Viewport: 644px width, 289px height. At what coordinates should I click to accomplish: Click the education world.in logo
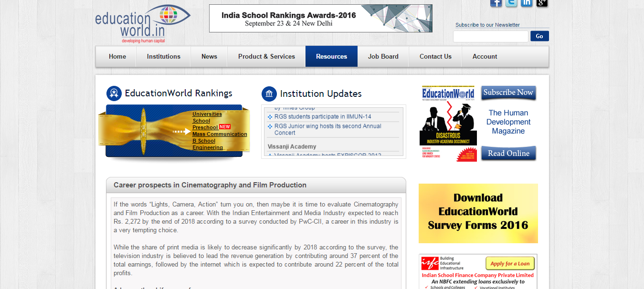142,24
